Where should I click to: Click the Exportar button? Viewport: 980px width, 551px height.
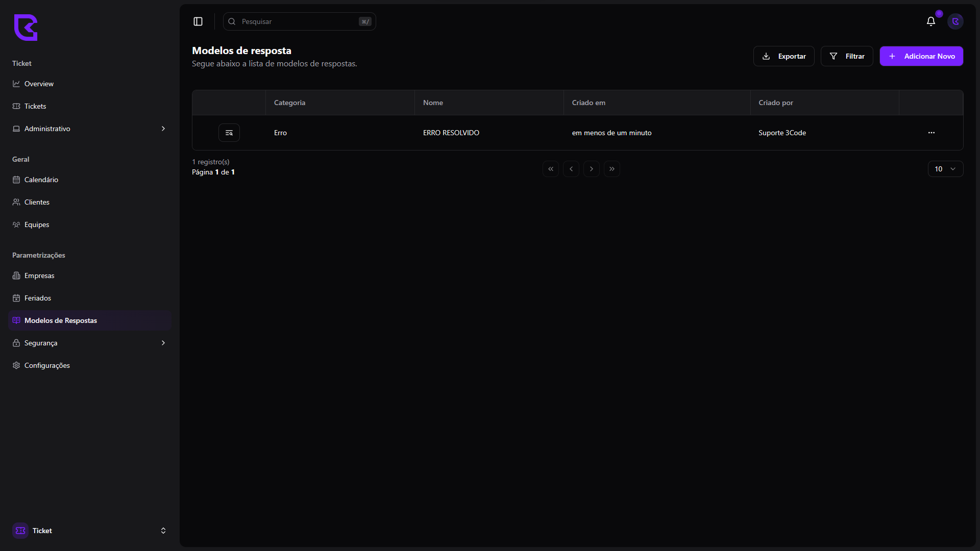783,56
